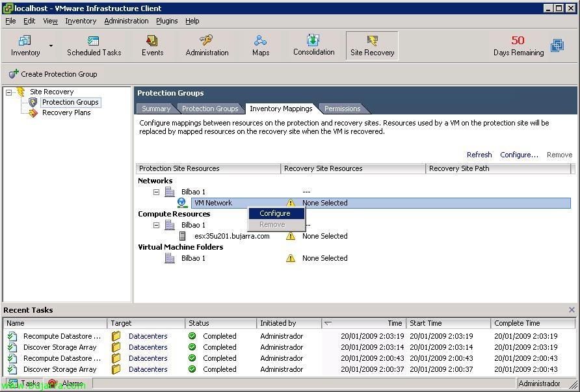
Task: Switch to the Permissions tab
Action: coord(342,109)
